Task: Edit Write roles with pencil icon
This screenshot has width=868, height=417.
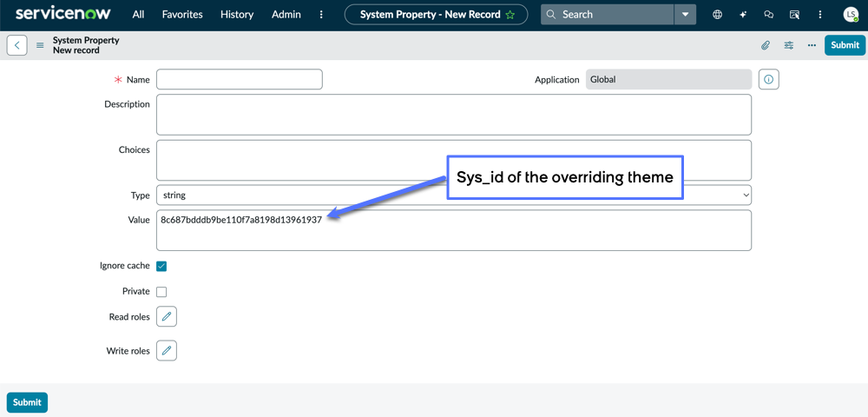Action: click(x=167, y=351)
